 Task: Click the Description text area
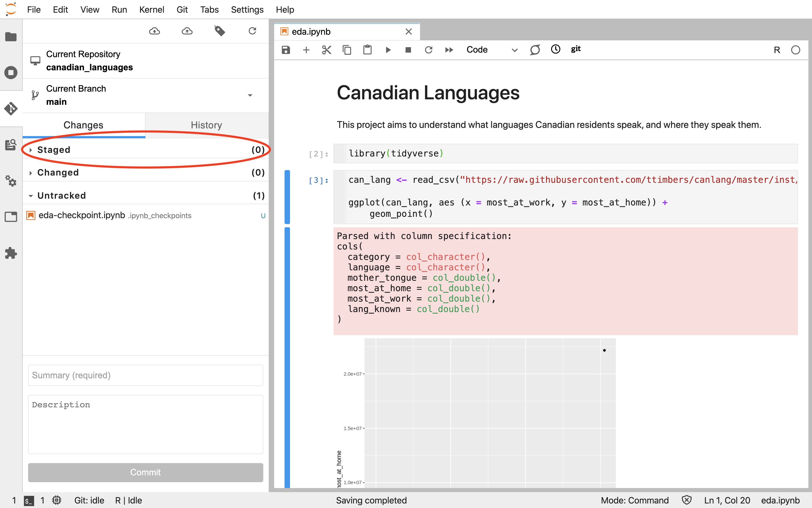(x=146, y=424)
